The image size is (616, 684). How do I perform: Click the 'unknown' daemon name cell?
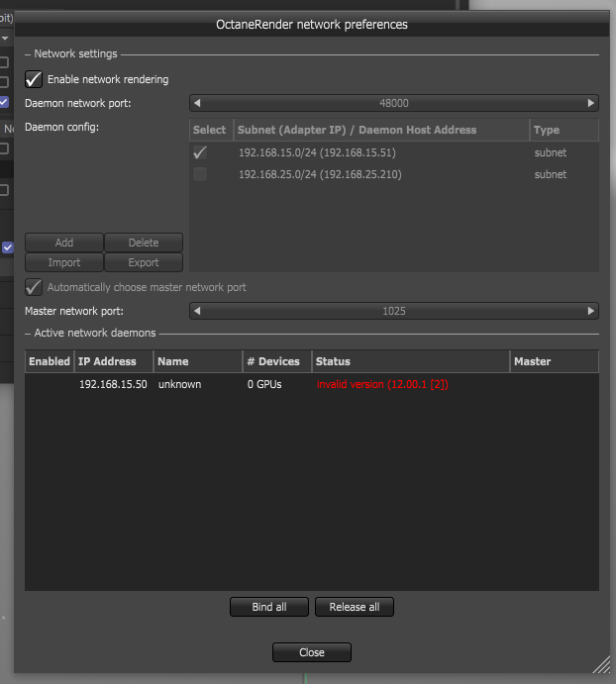point(179,384)
